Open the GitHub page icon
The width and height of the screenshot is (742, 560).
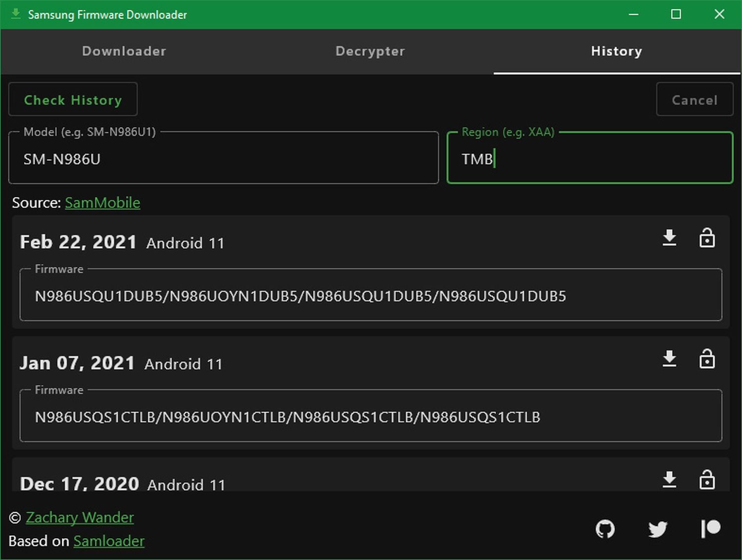coord(605,529)
